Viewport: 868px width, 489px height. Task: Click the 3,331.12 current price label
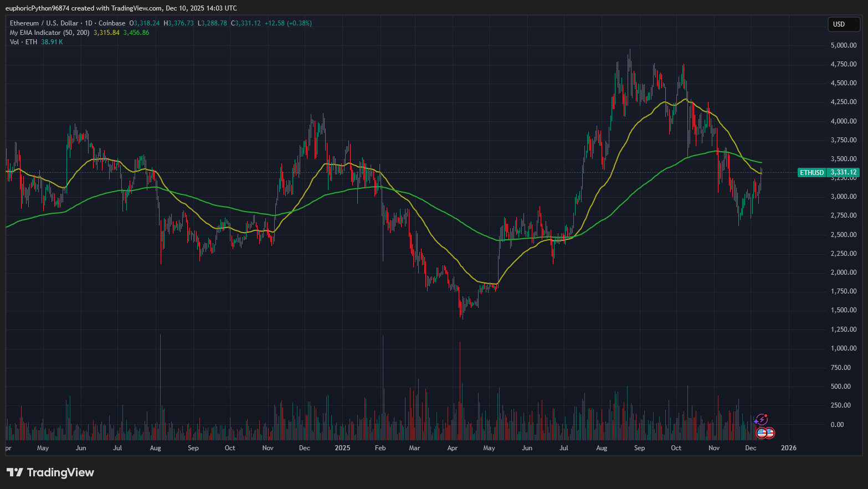pos(843,173)
